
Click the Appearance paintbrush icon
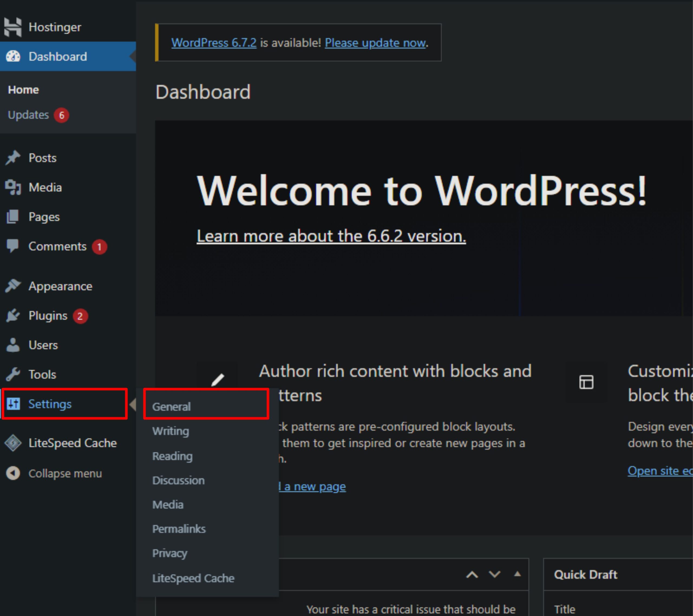(x=13, y=286)
